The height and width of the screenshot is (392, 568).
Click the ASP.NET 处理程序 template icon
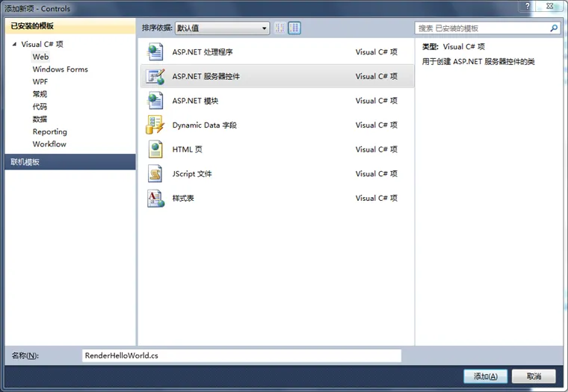pos(155,52)
